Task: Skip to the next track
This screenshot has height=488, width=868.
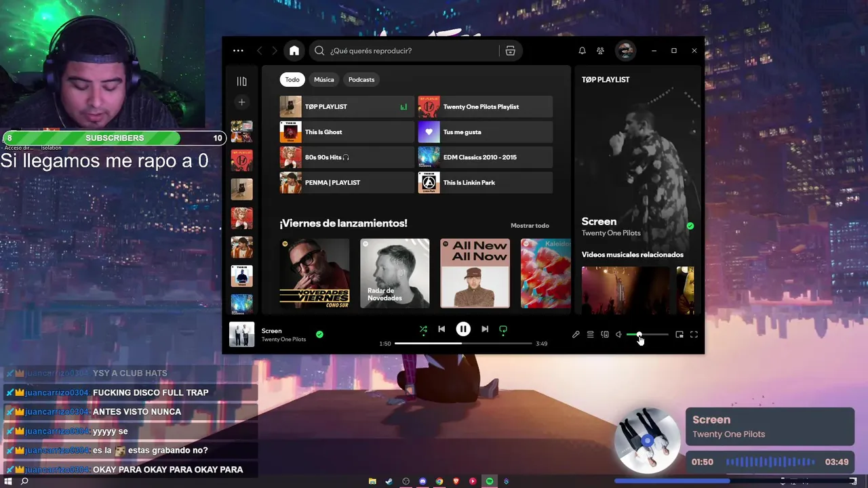Action: click(x=485, y=329)
